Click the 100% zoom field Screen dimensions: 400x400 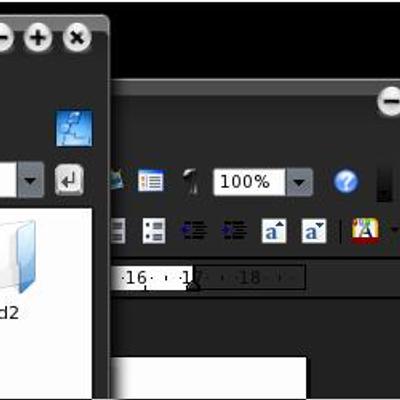(x=249, y=182)
